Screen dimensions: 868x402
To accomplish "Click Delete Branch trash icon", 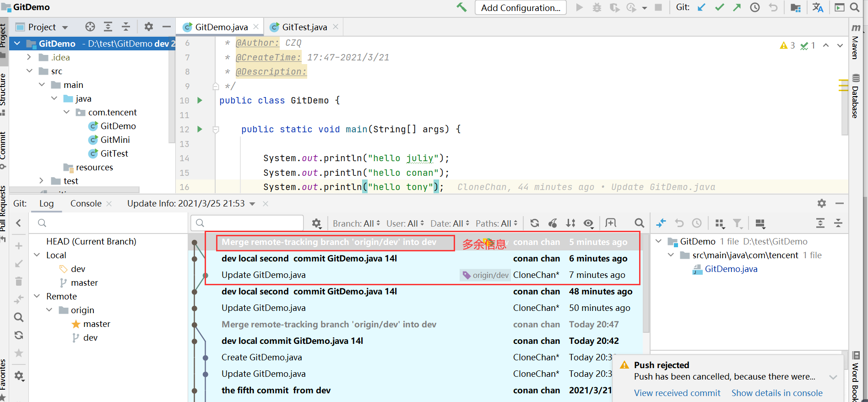I will (x=19, y=281).
